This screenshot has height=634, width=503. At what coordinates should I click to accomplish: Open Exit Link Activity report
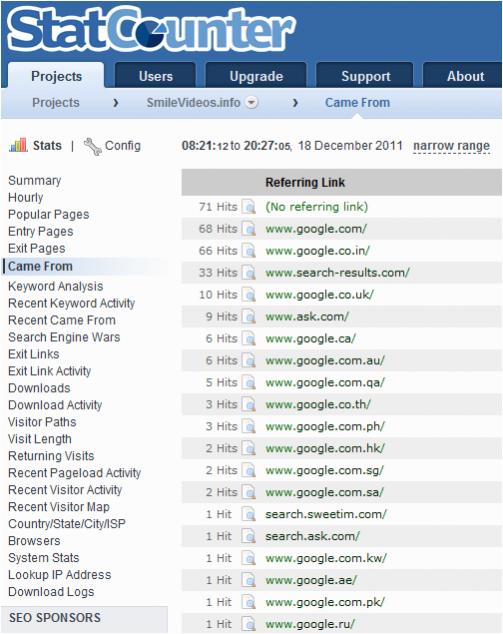coord(49,371)
